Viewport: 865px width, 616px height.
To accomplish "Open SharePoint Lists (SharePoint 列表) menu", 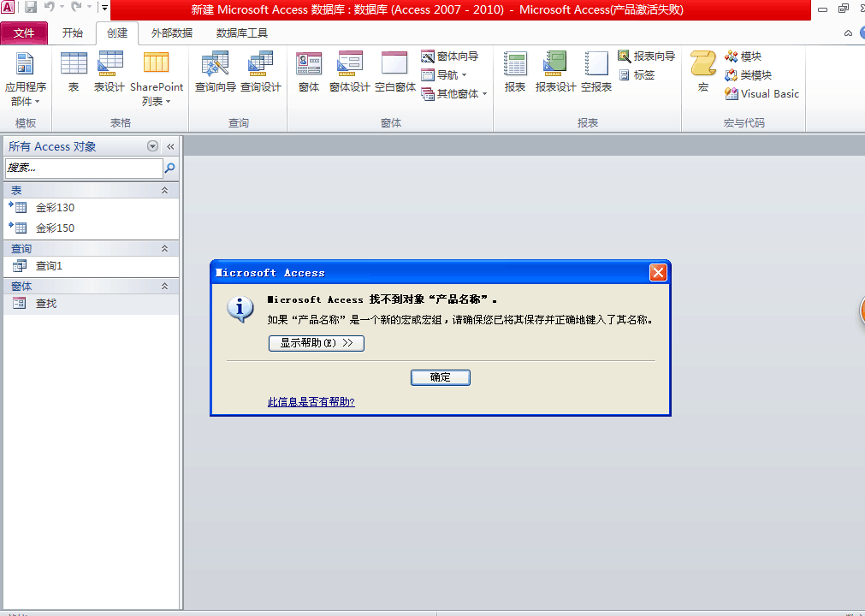I will point(156,79).
